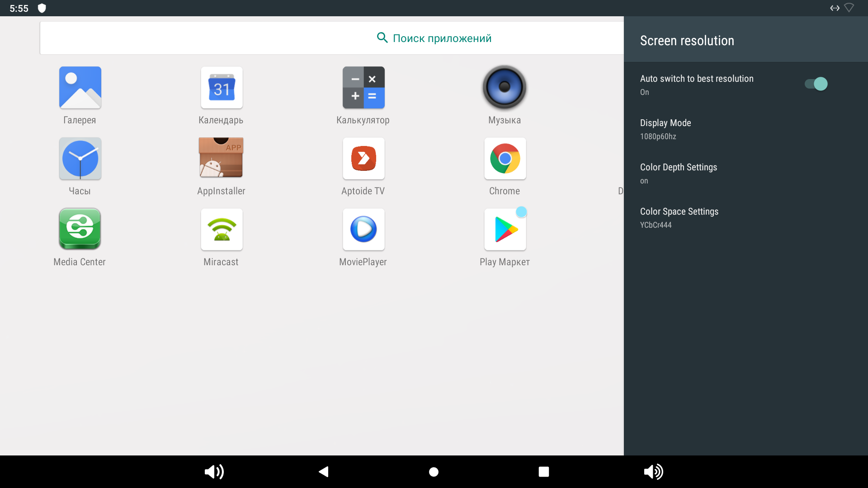Screen dimensions: 868x488
Task: Tap the magnifier search icon
Action: pos(382,38)
